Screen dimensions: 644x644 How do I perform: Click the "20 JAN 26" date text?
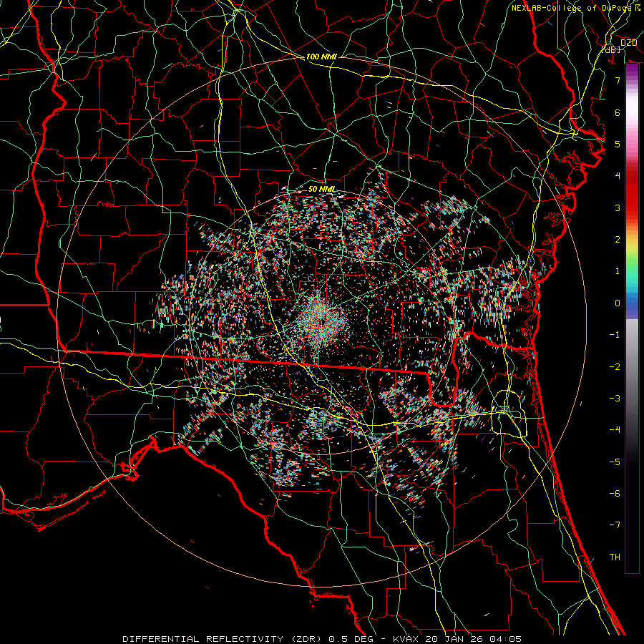454,639
